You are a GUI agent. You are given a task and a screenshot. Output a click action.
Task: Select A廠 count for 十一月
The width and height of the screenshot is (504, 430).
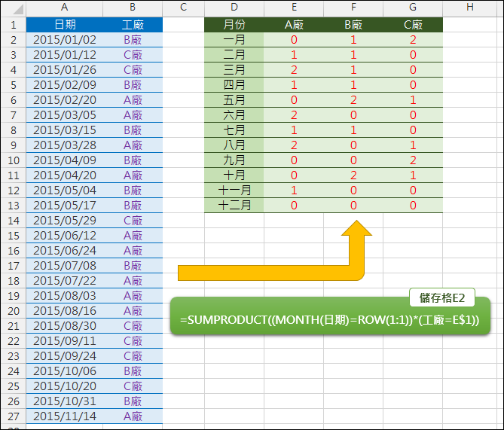click(294, 191)
